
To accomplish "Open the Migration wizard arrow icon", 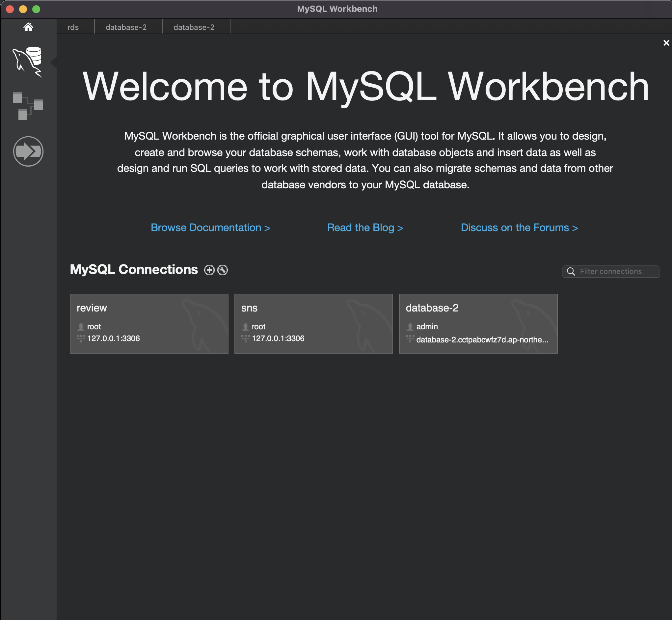I will pos(28,151).
